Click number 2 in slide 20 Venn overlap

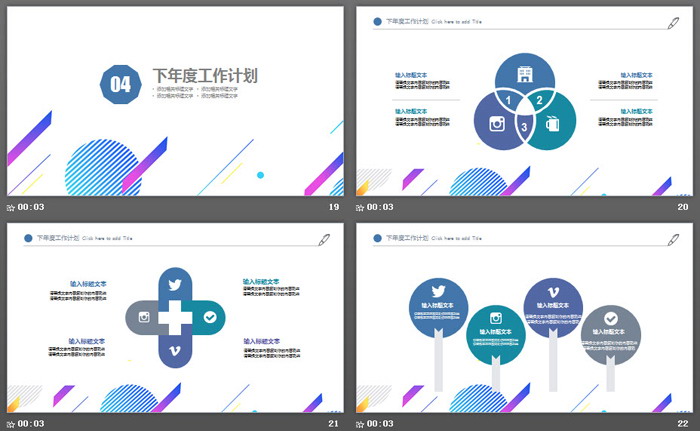tap(539, 100)
